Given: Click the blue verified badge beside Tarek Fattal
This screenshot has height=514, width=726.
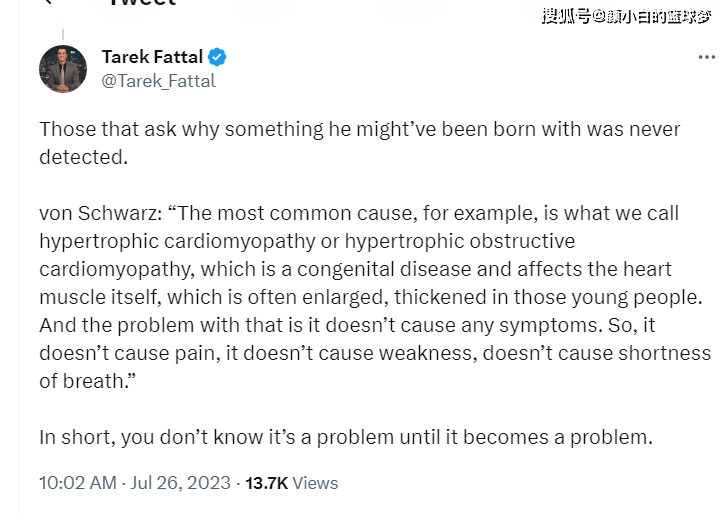Looking at the screenshot, I should (217, 57).
